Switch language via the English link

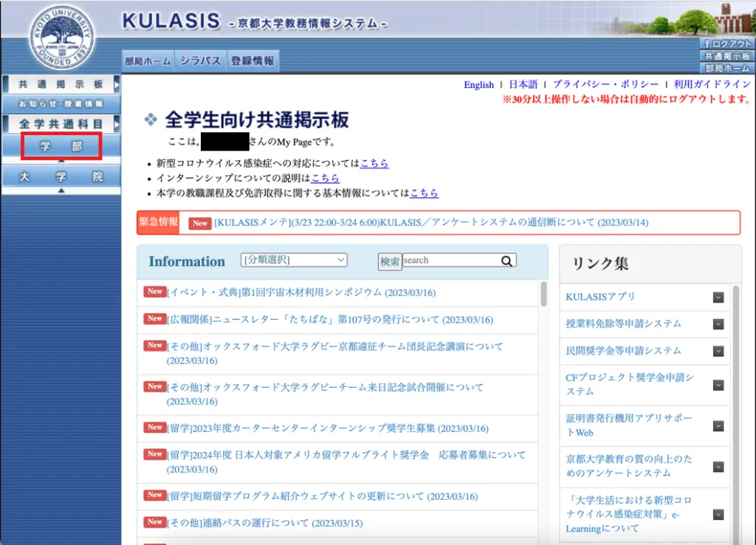coord(478,85)
